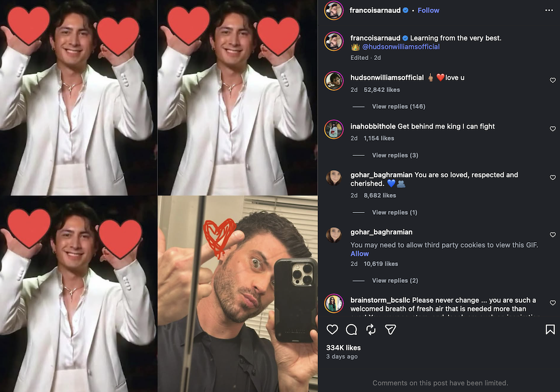Like the hudsonwilliamsofficial comment
The height and width of the screenshot is (392, 560).
pos(552,81)
